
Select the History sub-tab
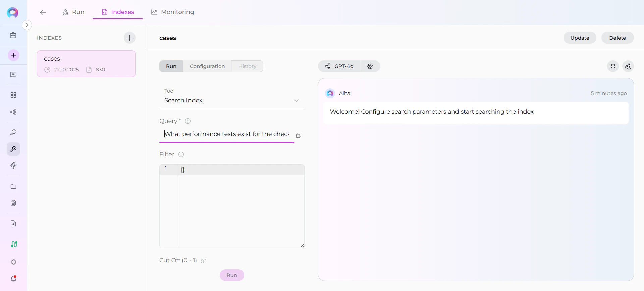click(x=247, y=66)
